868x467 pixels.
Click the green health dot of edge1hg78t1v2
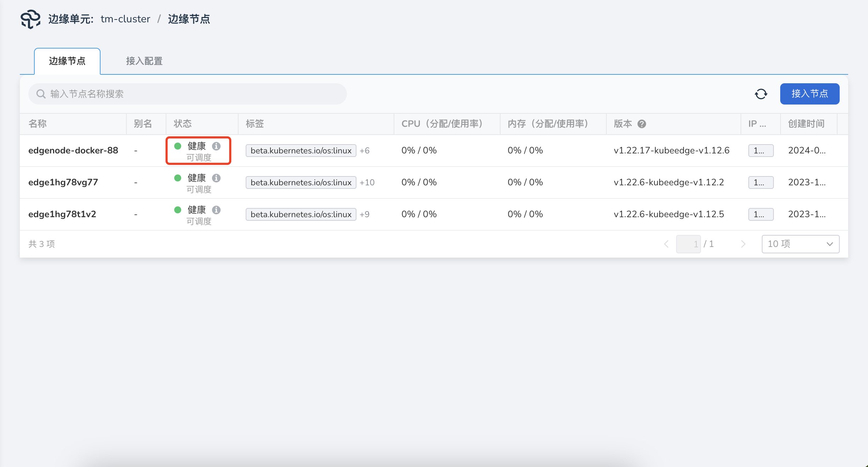click(177, 210)
